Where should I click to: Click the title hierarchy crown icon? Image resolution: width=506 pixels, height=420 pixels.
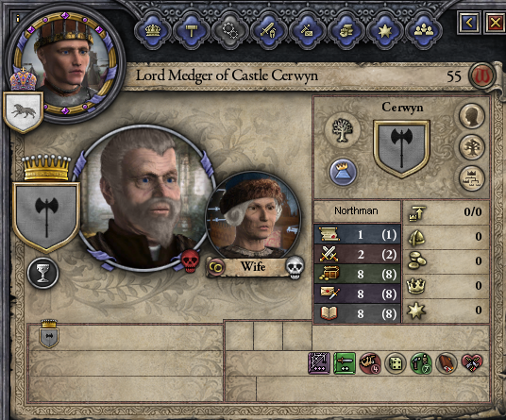point(471,178)
